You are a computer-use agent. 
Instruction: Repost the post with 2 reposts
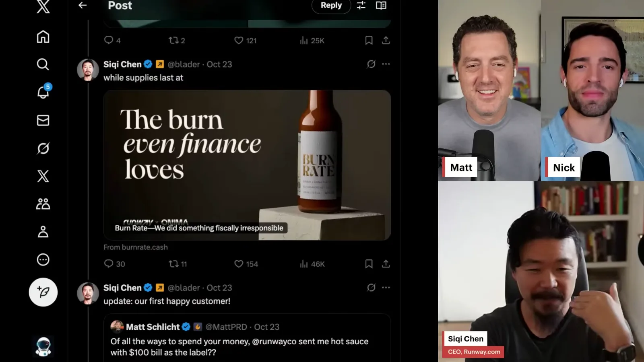pos(177,40)
